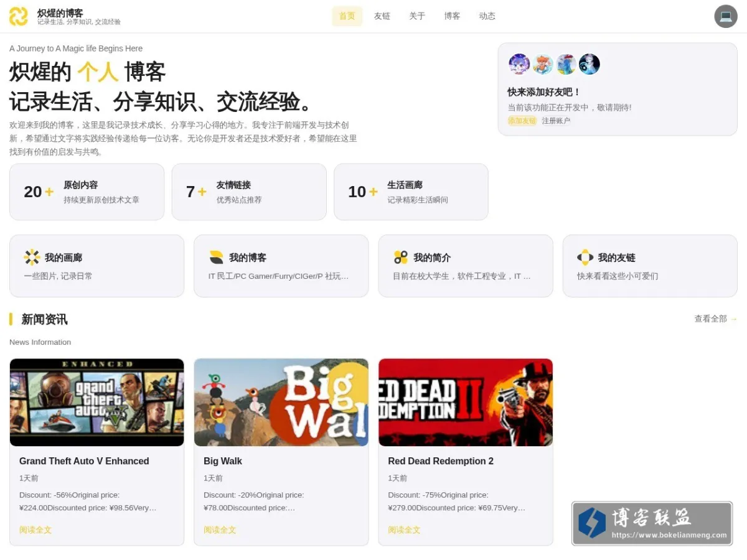The height and width of the screenshot is (560, 747).
Task: Open the 我的简介 card title
Action: click(432, 258)
